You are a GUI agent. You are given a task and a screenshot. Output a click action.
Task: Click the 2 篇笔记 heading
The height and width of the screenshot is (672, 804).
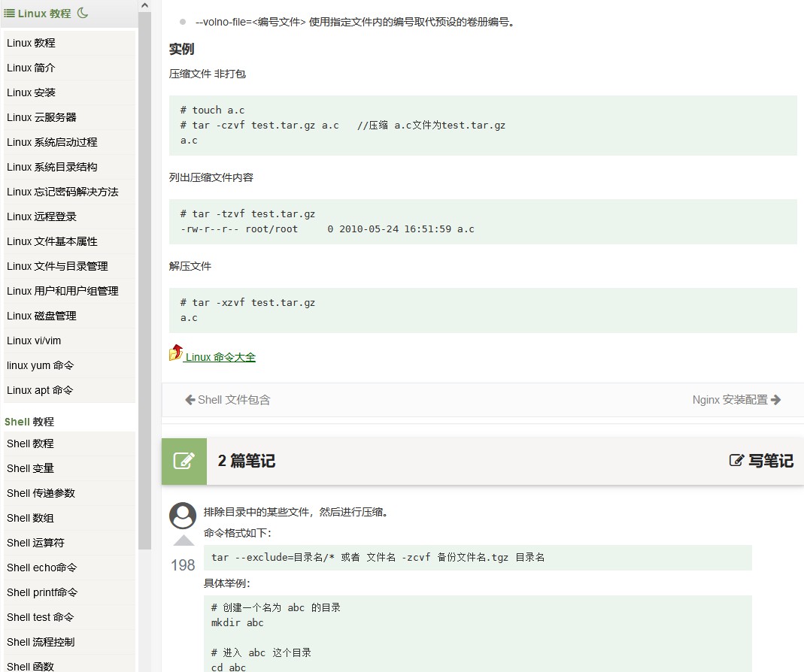(247, 461)
